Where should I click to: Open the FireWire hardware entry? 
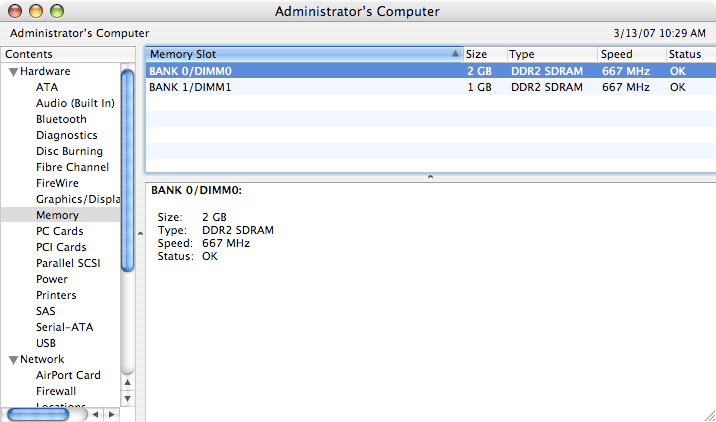click(x=58, y=183)
